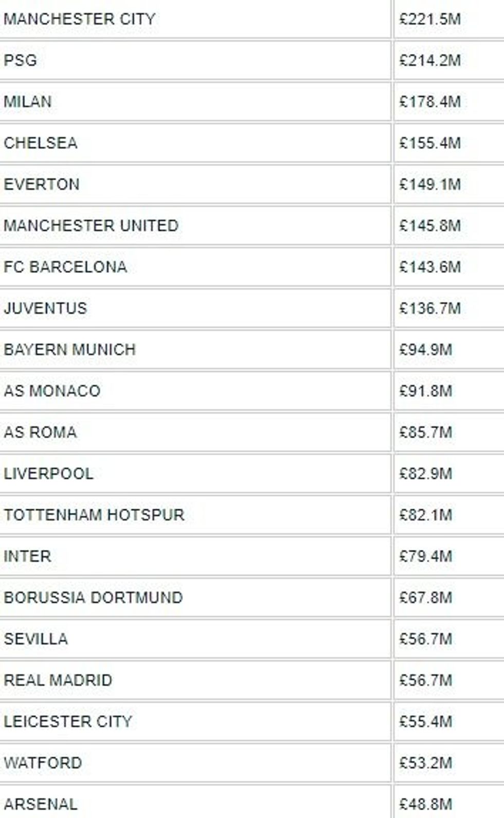Select the £79.4M Inter amount
This screenshot has height=818, width=504.
coord(426,556)
